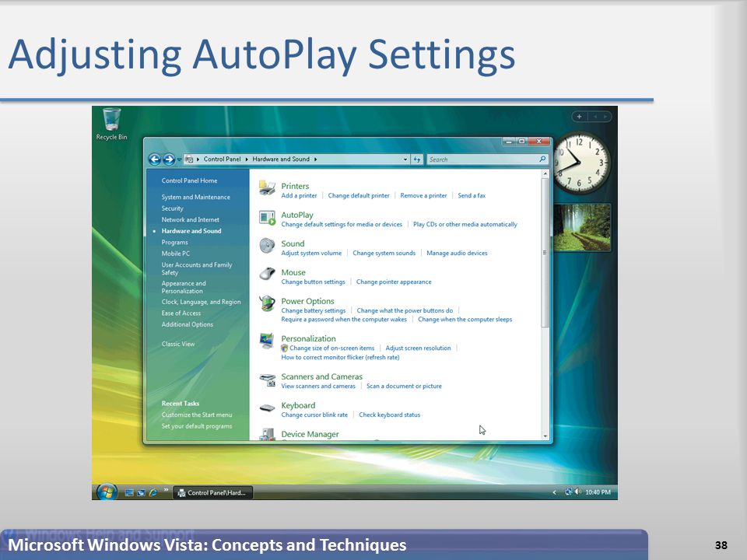
Task: Show hidden tray icons chevron
Action: (554, 492)
